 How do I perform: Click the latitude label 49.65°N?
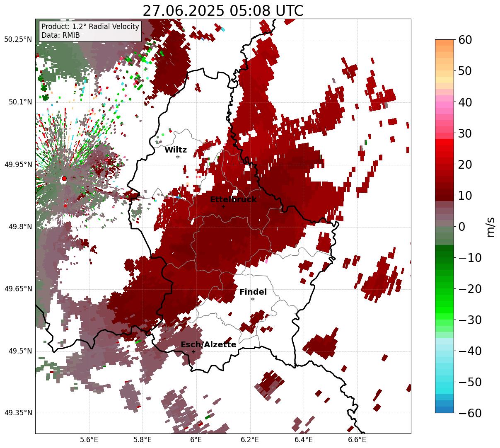[18, 289]
